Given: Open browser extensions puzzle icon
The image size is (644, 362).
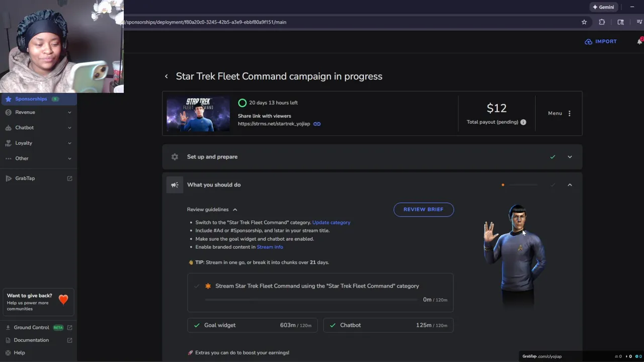Looking at the screenshot, I should click(602, 22).
